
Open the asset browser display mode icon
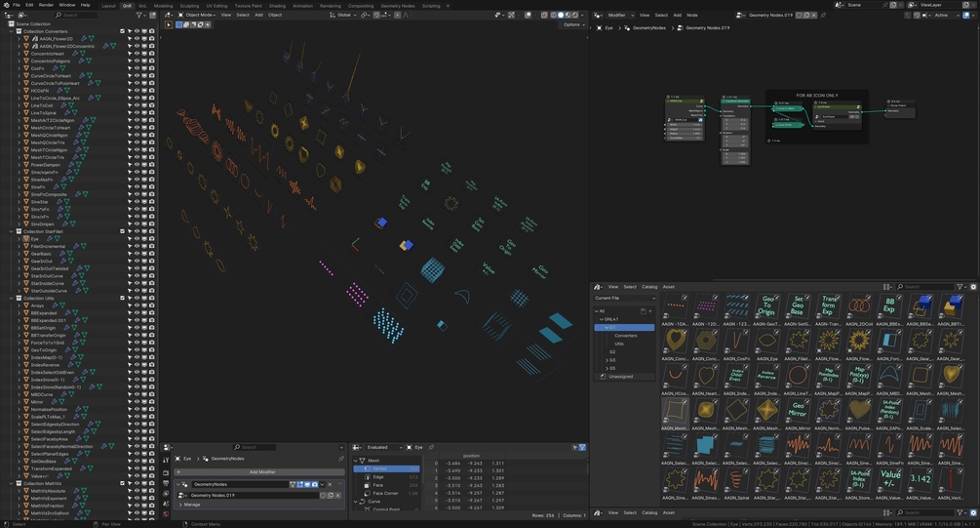click(x=888, y=287)
